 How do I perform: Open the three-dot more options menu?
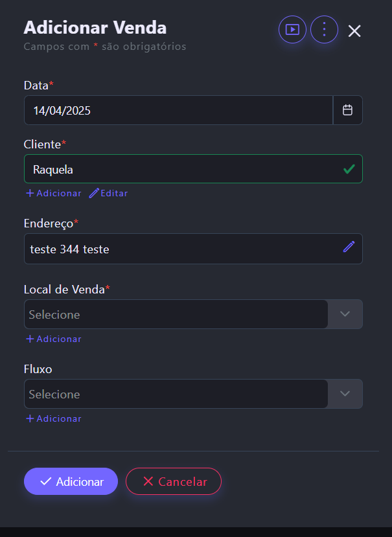click(324, 30)
